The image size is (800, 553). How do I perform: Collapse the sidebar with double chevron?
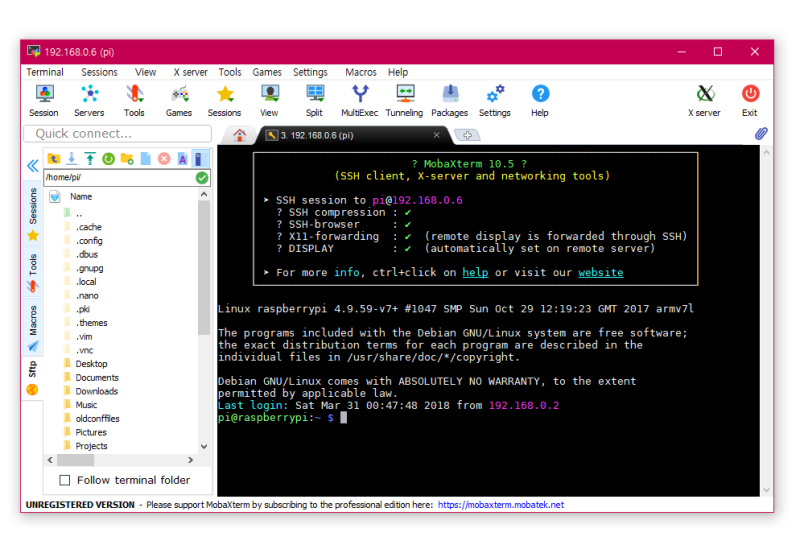(33, 166)
